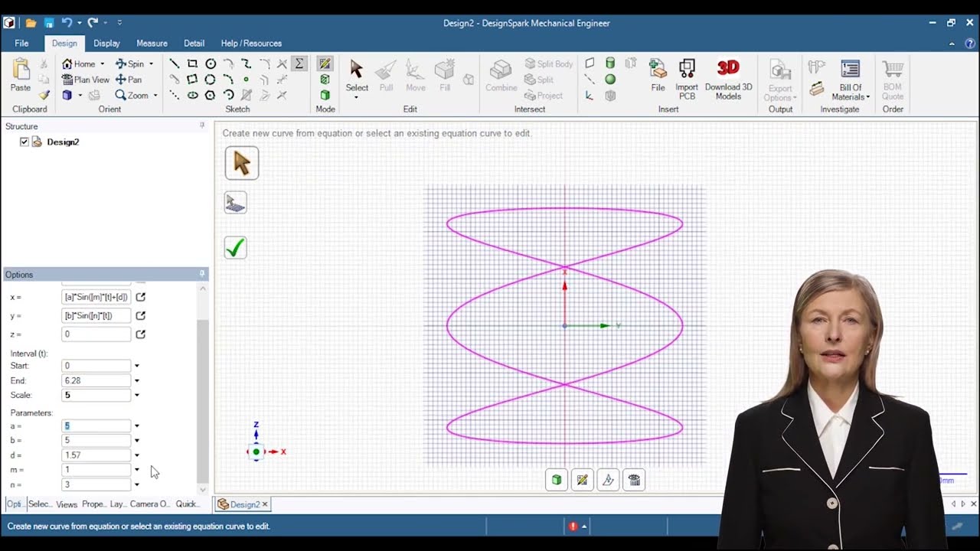Switch to the Detail ribbon tab
This screenshot has height=551, width=980.
click(194, 44)
